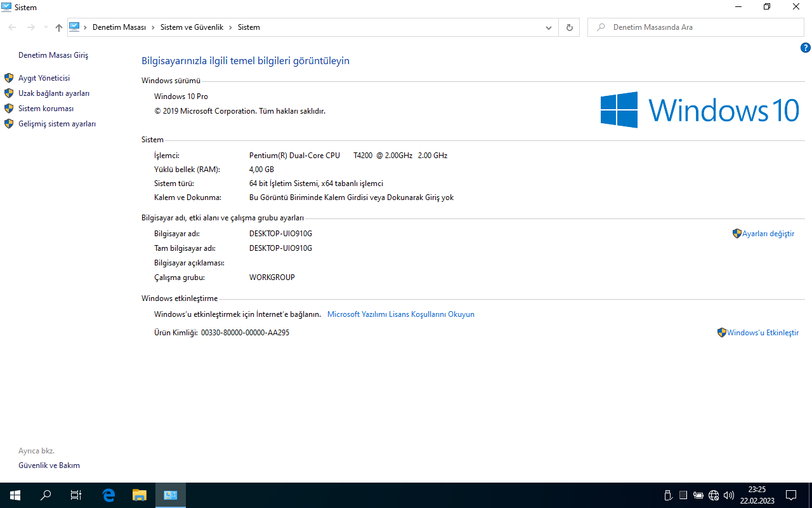Click the Forward navigation arrow
812x508 pixels.
pos(30,27)
